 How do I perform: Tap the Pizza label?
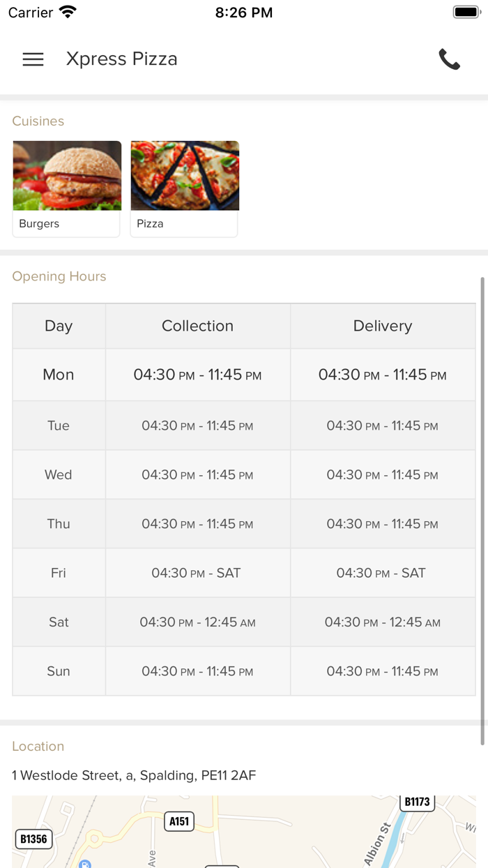pos(150,224)
